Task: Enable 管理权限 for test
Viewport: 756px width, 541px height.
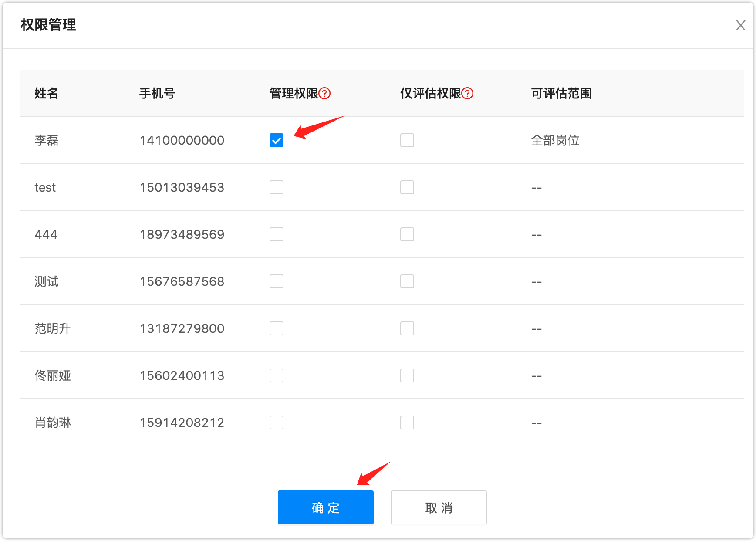Action: [277, 187]
